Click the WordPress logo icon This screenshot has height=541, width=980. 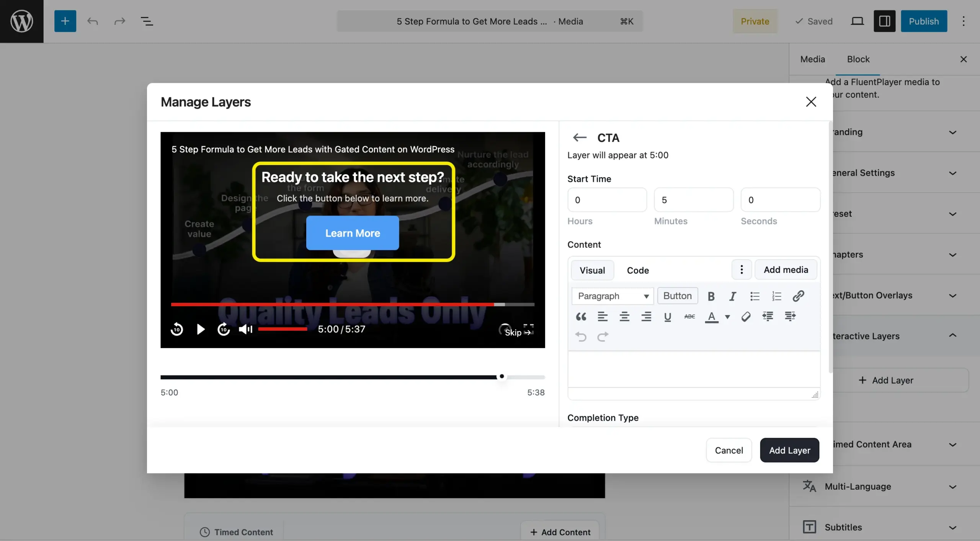click(21, 21)
